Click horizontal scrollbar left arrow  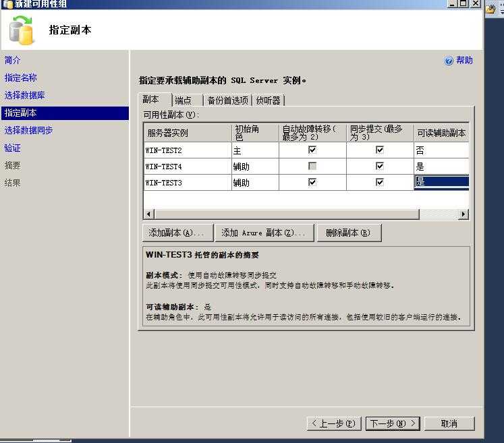pos(149,214)
